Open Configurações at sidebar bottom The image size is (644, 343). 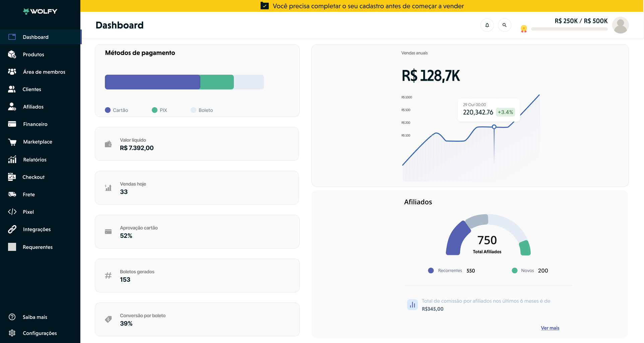pyautogui.click(x=40, y=333)
